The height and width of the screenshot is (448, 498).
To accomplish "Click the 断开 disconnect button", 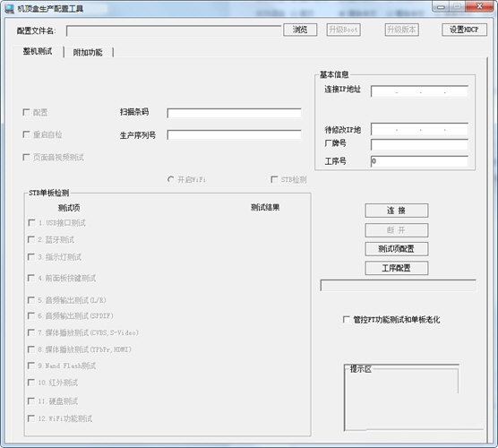I will point(397,230).
